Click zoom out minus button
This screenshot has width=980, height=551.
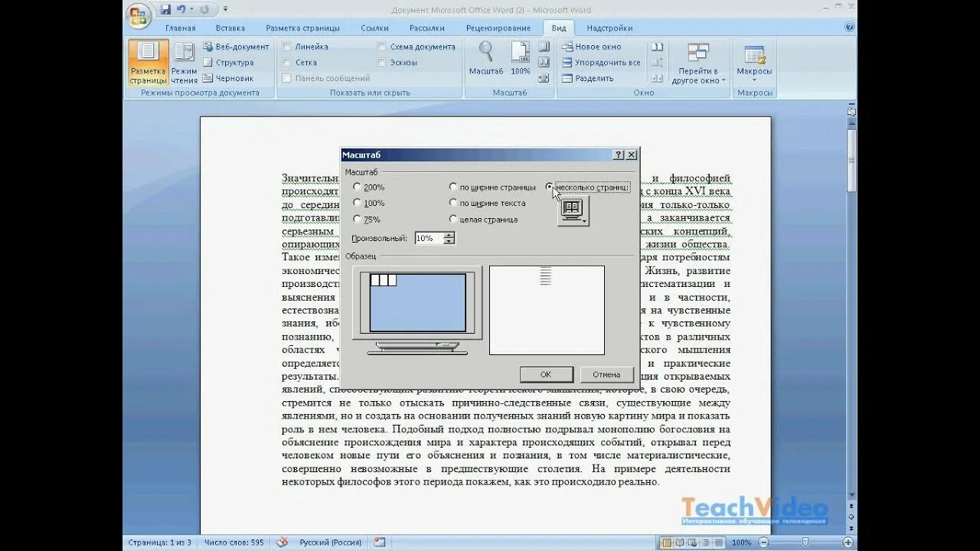tap(763, 542)
